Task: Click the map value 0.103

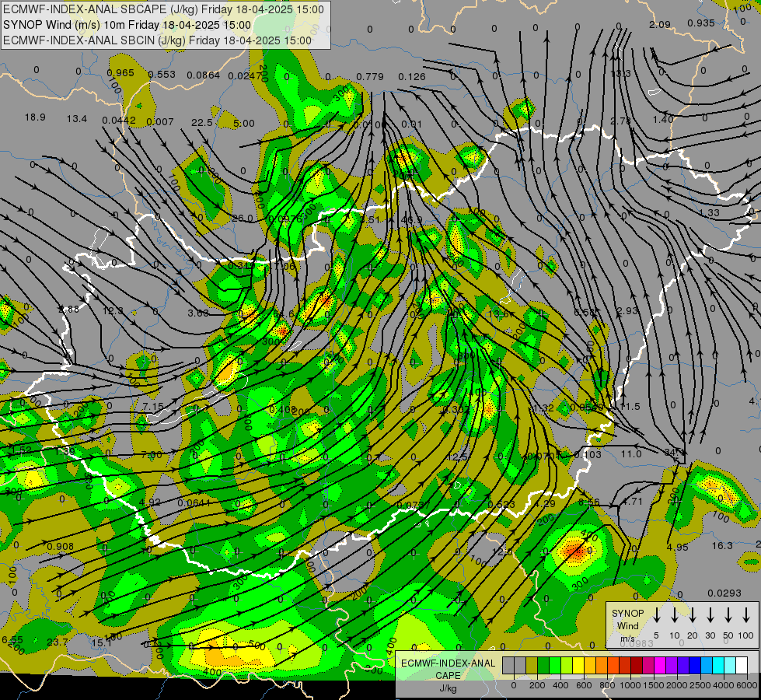Action: 587,455
